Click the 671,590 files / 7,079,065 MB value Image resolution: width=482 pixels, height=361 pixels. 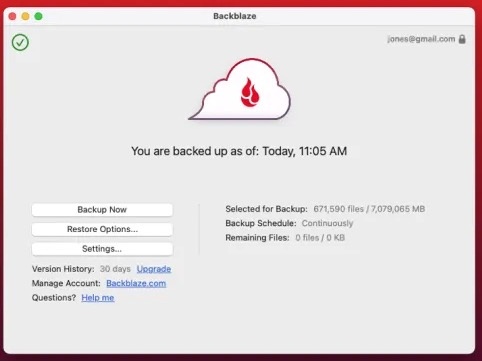tap(369, 209)
